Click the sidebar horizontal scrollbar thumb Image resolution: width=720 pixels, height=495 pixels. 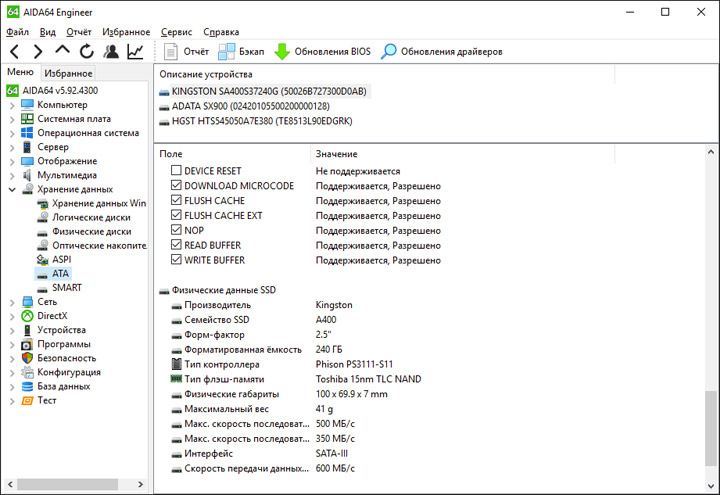68,484
